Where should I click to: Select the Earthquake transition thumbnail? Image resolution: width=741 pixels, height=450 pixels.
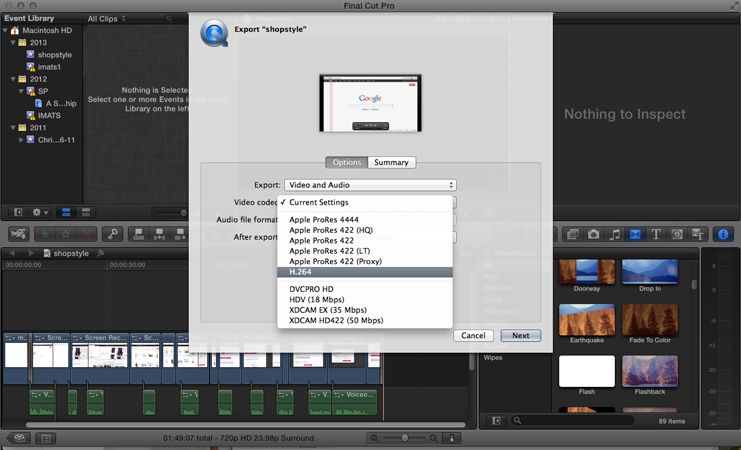click(586, 320)
